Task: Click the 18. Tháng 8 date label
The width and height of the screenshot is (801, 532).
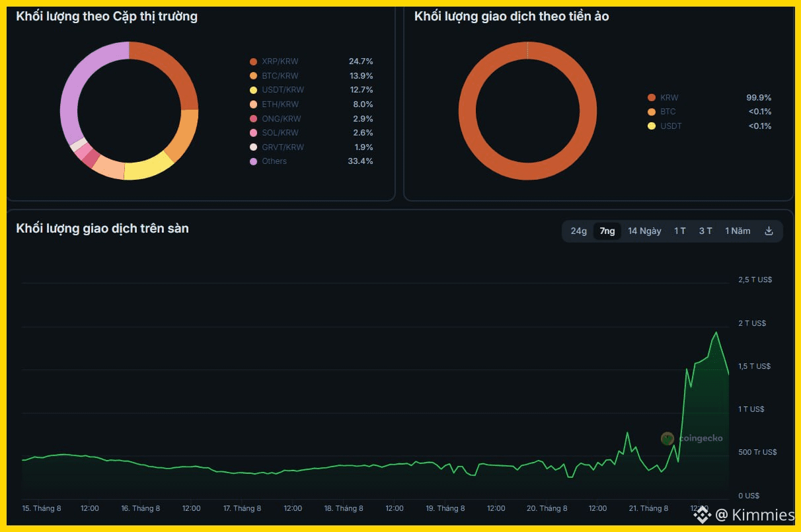Action: coord(344,508)
